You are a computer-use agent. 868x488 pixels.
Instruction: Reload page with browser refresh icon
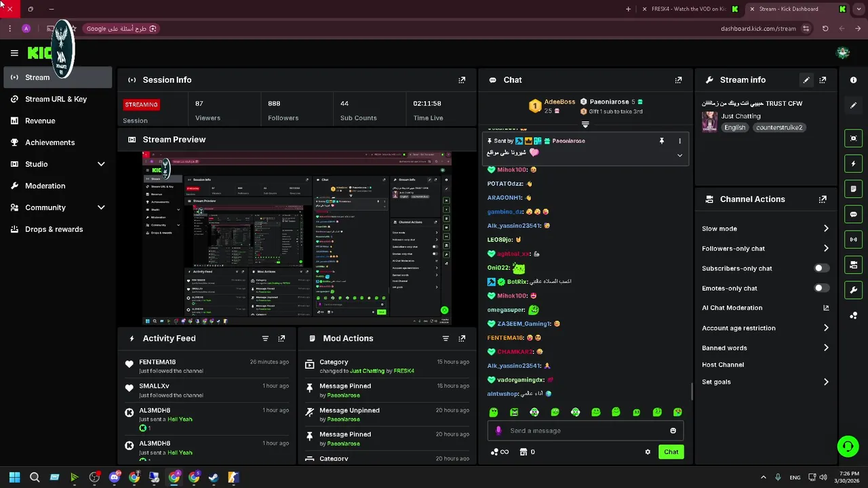tap(825, 28)
